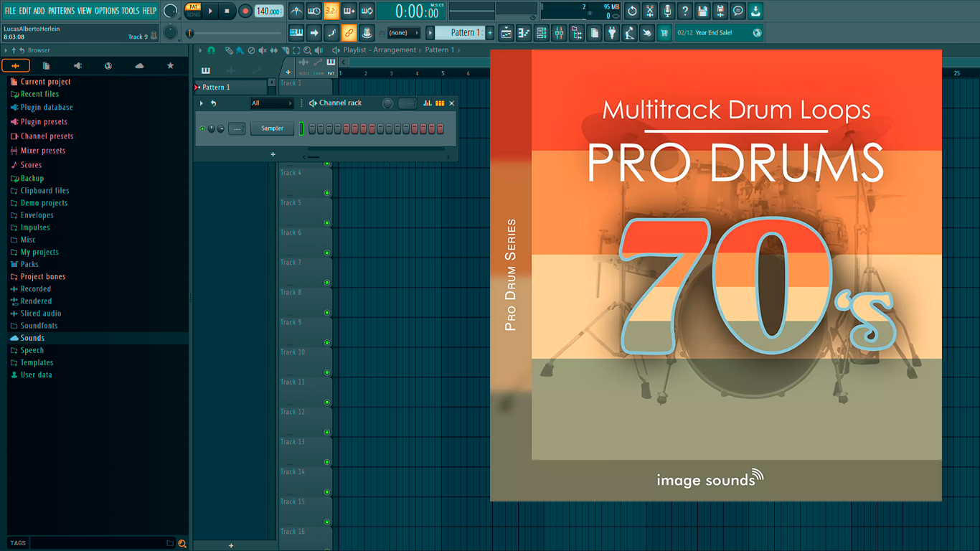The height and width of the screenshot is (551, 980).
Task: Open the Playlist view from toolbar
Action: tap(507, 33)
